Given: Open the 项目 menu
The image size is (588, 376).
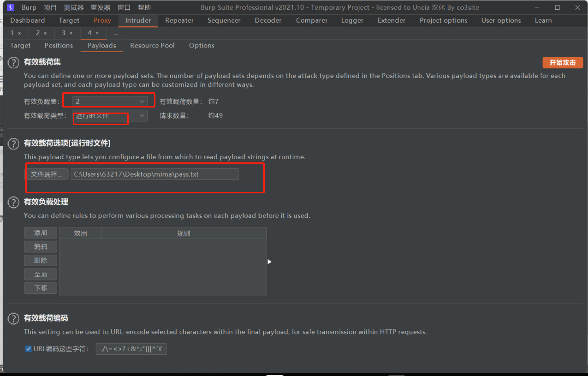Looking at the screenshot, I should point(50,7).
